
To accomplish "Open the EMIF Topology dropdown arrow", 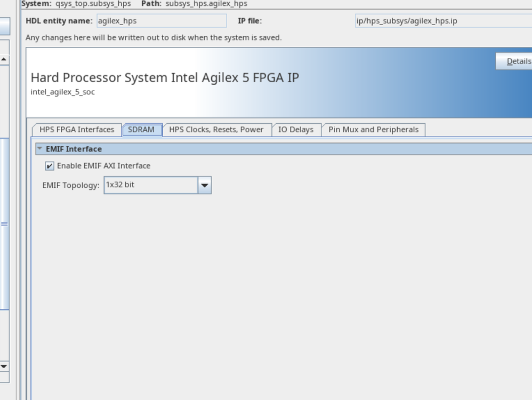I will (205, 186).
